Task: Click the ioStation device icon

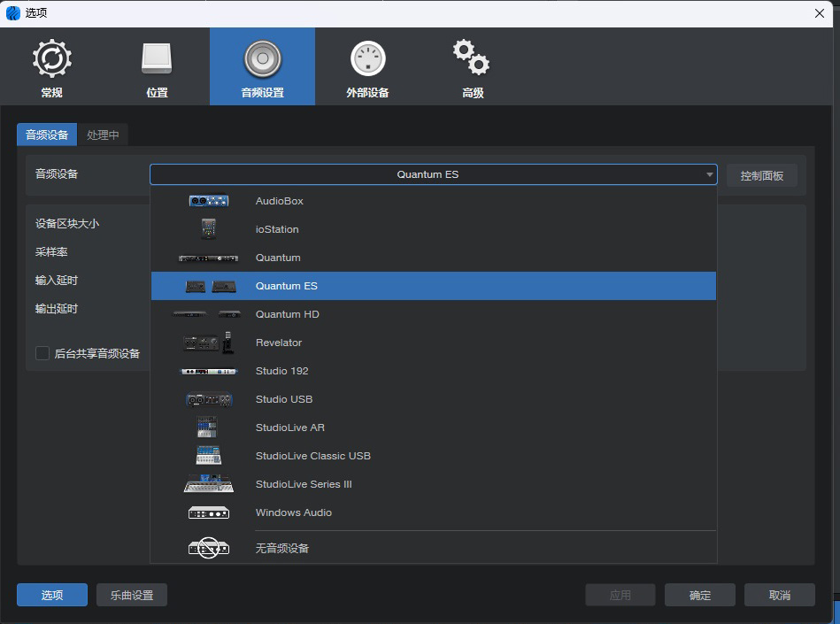Action: click(209, 229)
